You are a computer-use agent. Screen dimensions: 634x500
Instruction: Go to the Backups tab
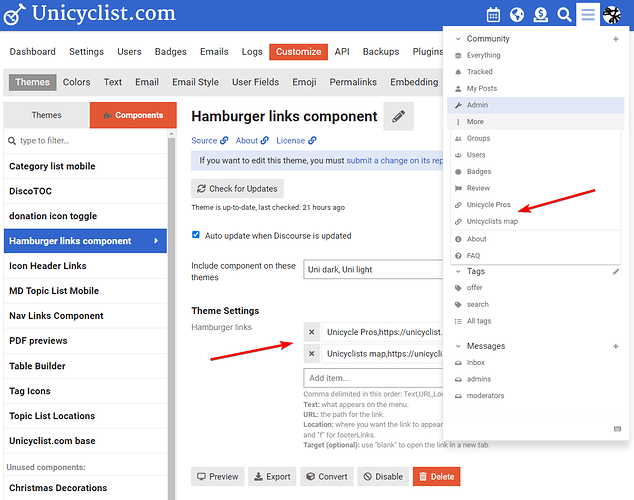[x=381, y=52]
